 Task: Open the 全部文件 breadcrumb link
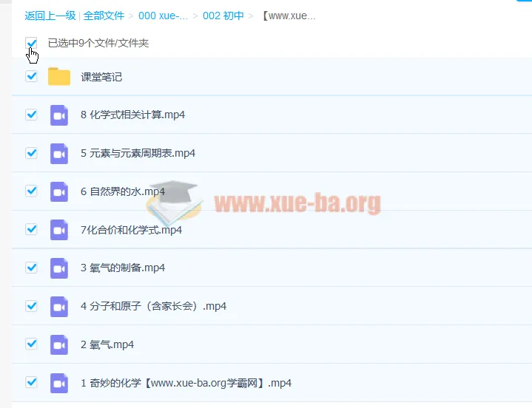104,16
